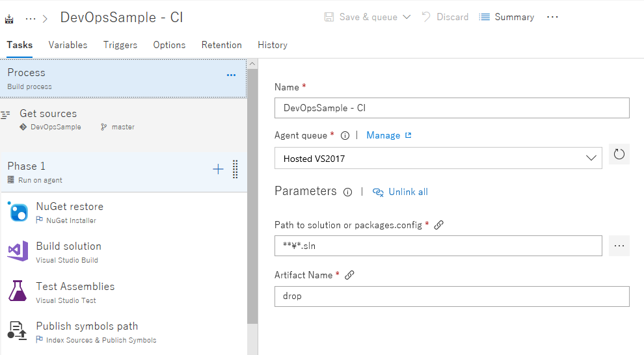
Task: Show Parameters info tooltip icon
Action: [347, 192]
